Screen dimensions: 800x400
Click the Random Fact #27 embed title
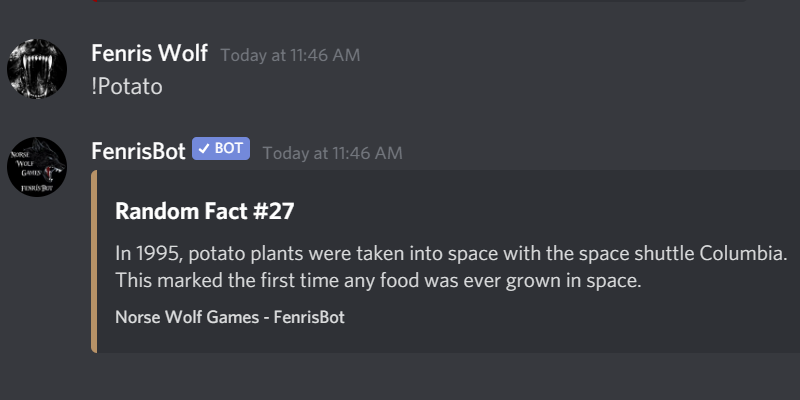point(205,211)
